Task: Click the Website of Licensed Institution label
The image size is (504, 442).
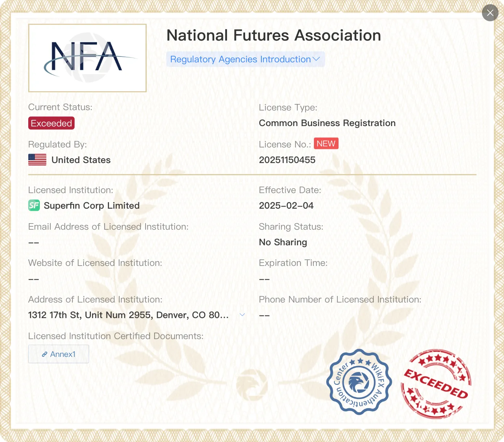Action: (95, 263)
